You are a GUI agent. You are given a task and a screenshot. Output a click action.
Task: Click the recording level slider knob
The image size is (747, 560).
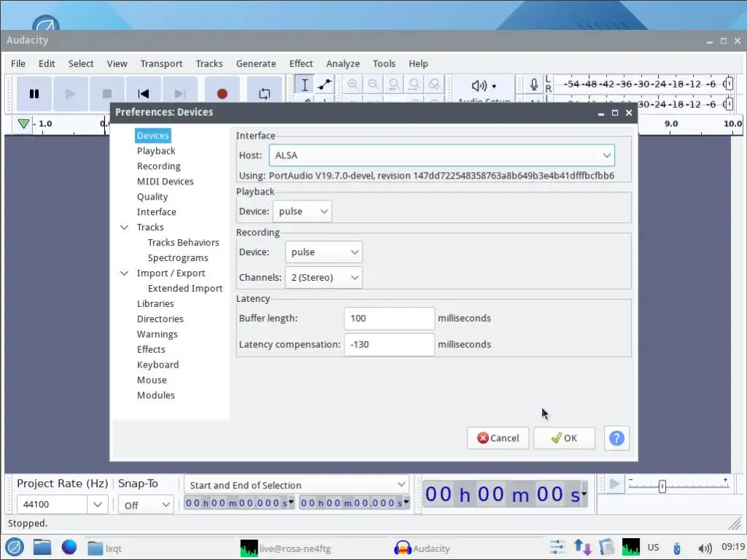point(728,84)
